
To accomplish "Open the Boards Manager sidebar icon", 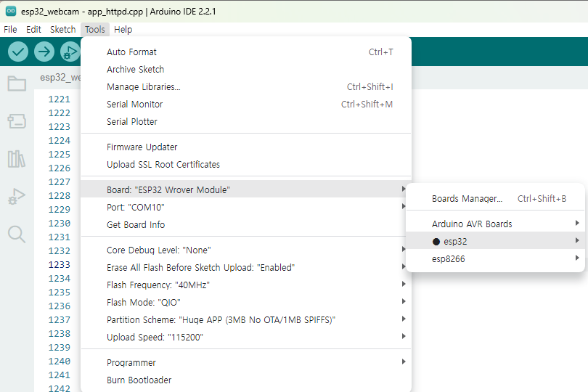I will [x=17, y=121].
